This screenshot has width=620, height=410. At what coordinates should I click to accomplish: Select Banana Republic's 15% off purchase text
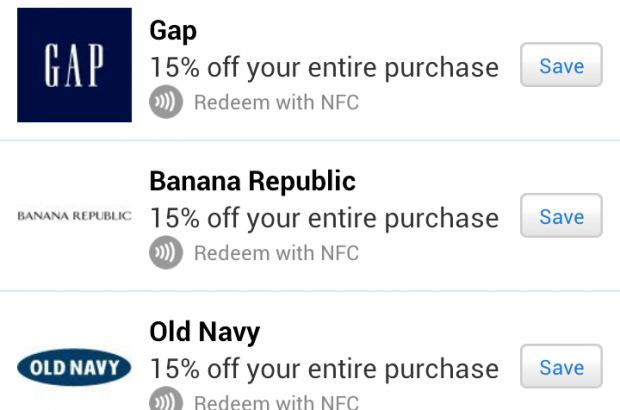(x=324, y=218)
